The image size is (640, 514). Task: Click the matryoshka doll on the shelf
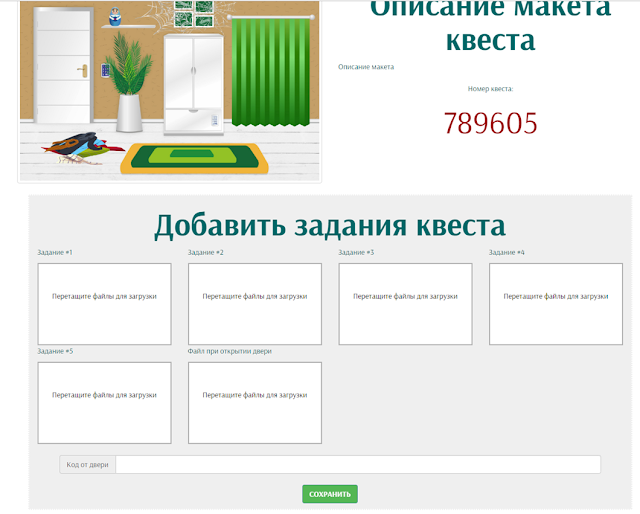115,17
